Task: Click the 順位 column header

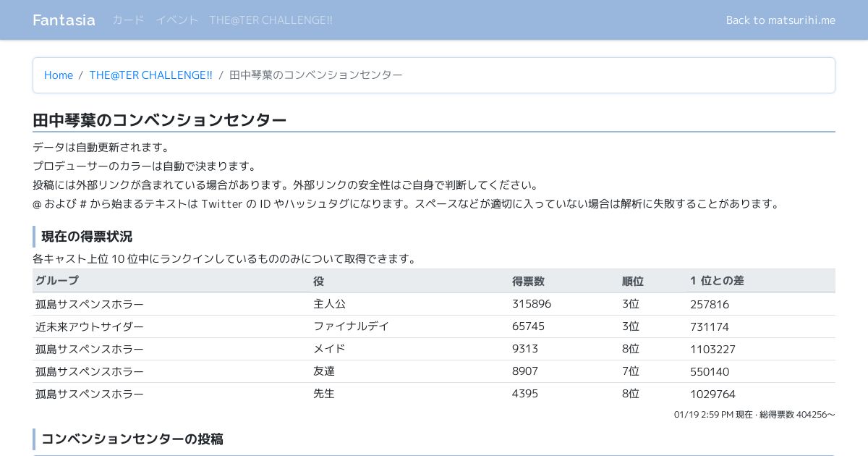Action: [x=633, y=281]
